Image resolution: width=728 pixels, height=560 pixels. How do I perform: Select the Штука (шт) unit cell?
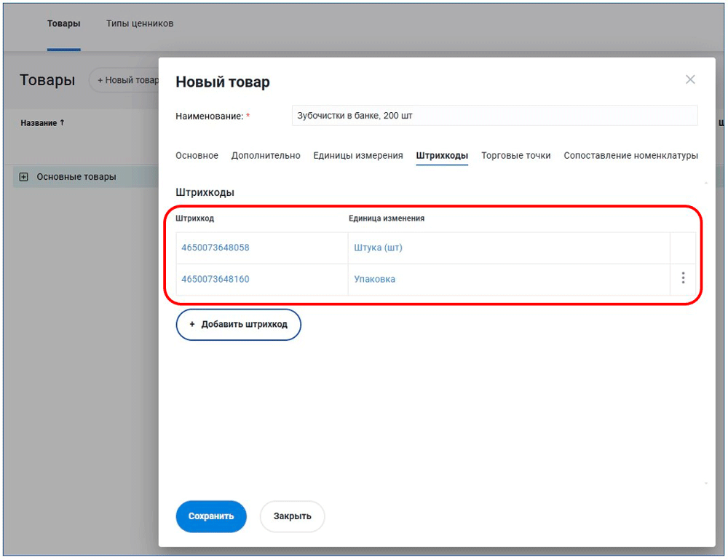[378, 248]
